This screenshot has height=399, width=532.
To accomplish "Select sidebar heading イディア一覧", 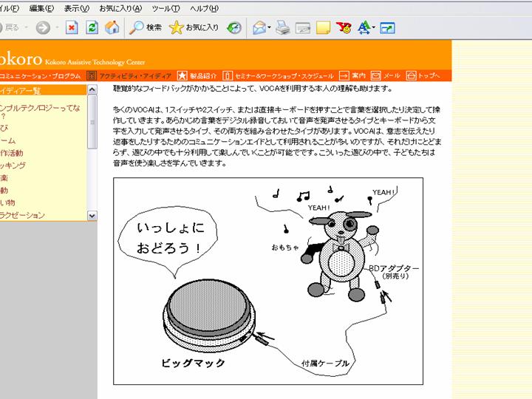I will pyautogui.click(x=20, y=91).
